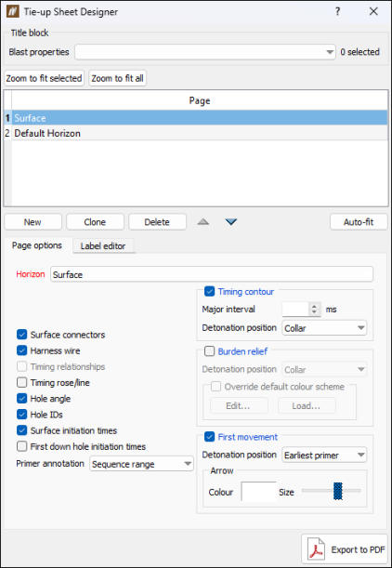
Task: Click the help question mark icon
Action: (337, 11)
